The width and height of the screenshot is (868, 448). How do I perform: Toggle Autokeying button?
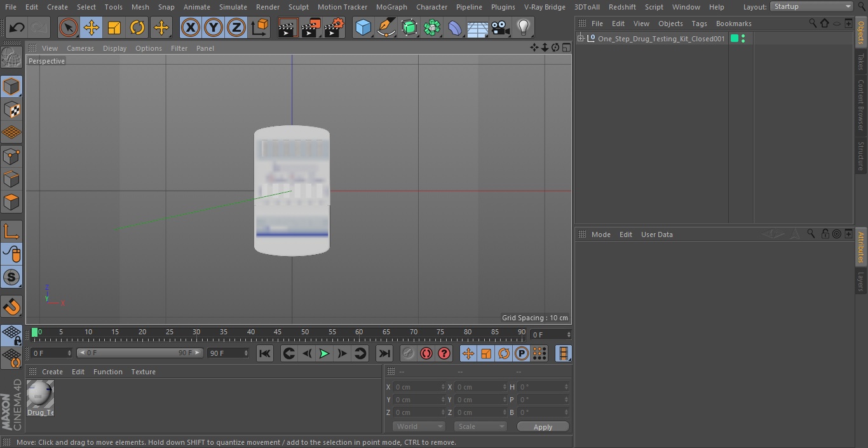426,353
